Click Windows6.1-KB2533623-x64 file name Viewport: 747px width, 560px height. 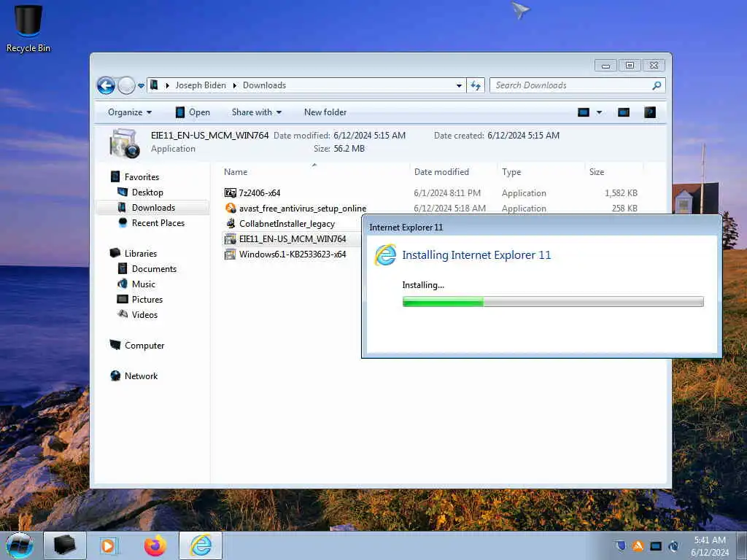(293, 254)
